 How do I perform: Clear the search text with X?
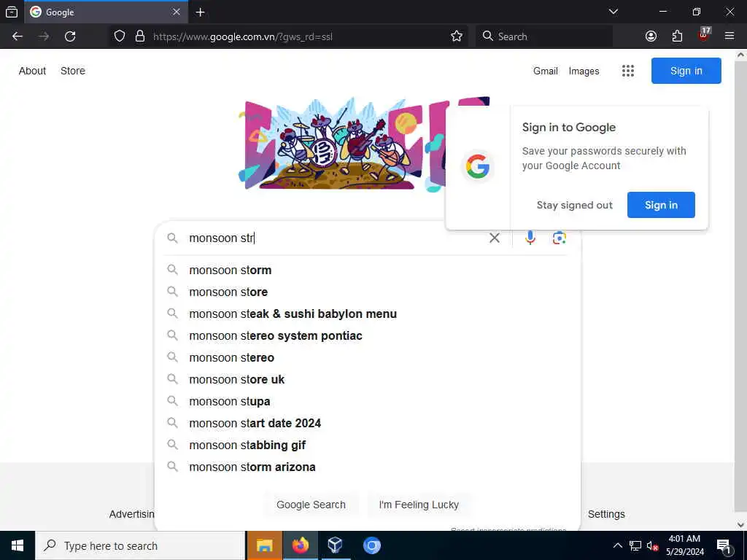495,238
